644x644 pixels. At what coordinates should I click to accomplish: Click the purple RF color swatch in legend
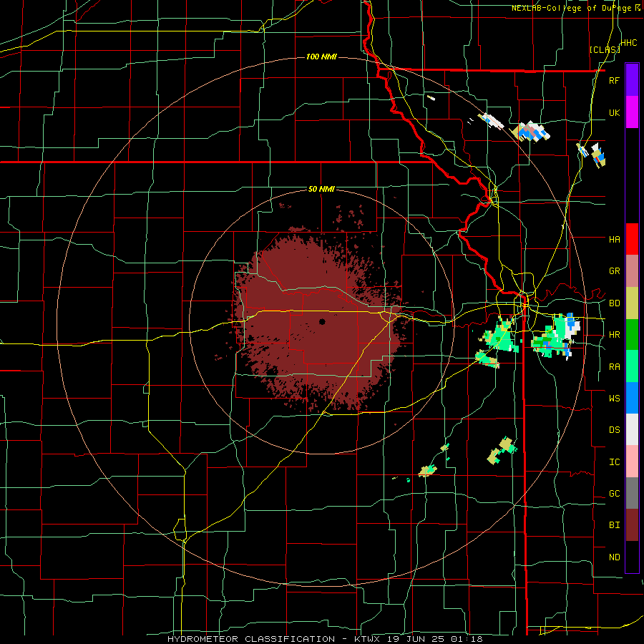[632, 80]
